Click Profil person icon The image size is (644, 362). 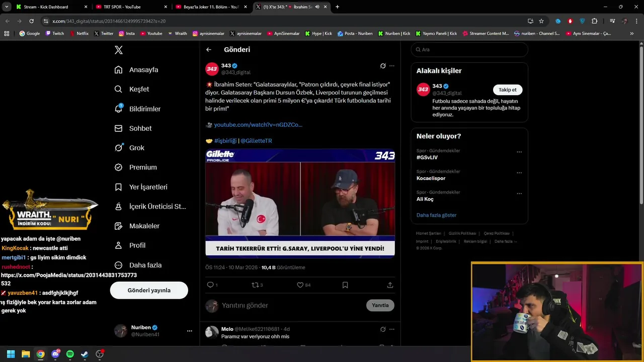tap(118, 245)
